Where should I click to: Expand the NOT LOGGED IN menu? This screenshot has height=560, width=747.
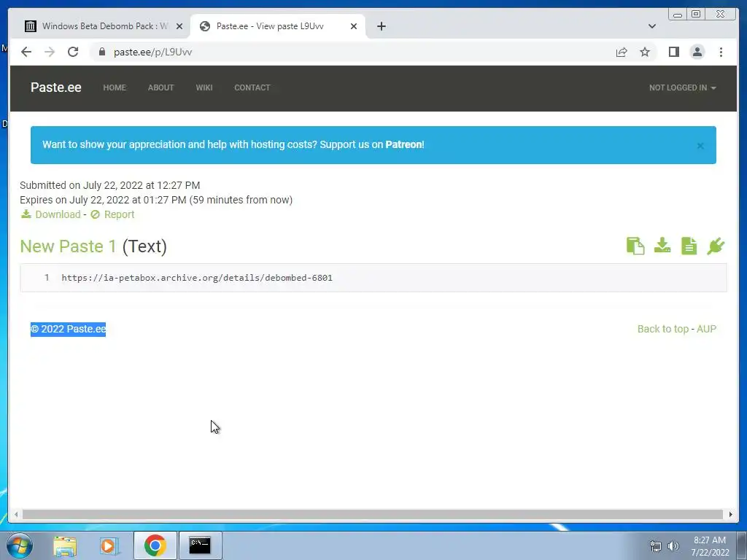pyautogui.click(x=682, y=87)
